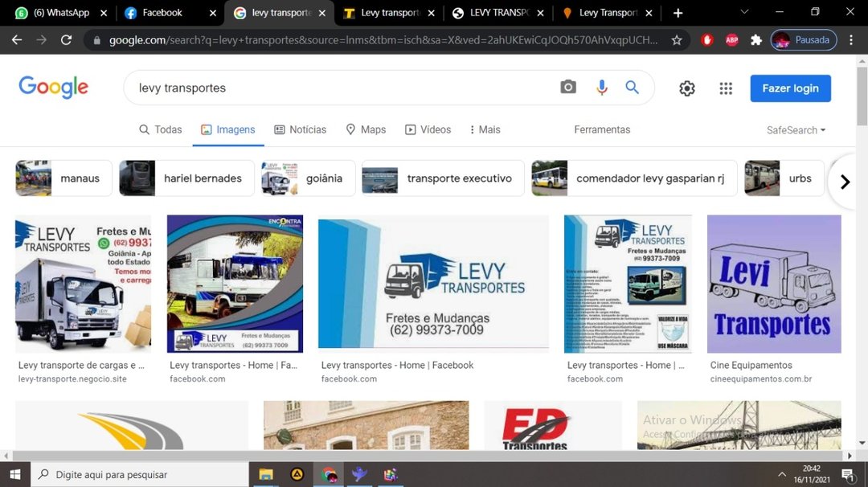This screenshot has height=487, width=868.
Task: Select the hariel bernades chip
Action: pyautogui.click(x=186, y=178)
